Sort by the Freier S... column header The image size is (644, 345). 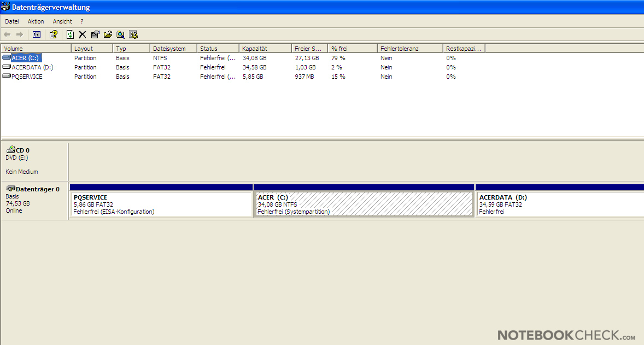pos(309,49)
